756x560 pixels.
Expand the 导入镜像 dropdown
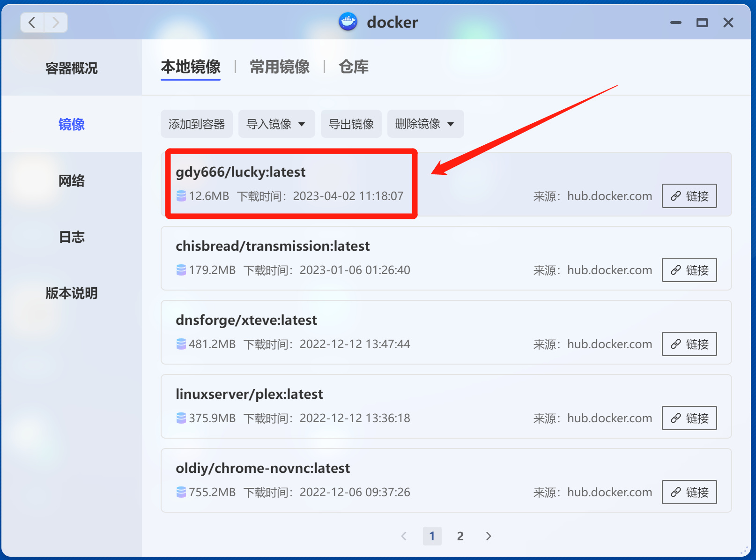[277, 124]
